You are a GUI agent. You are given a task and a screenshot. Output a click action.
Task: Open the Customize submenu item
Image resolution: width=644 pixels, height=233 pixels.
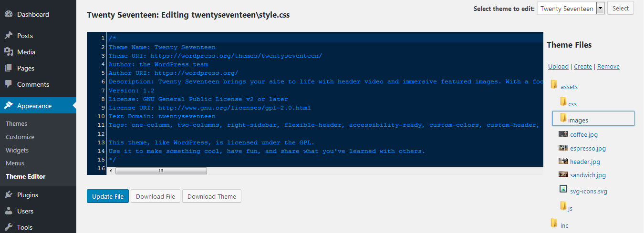pyautogui.click(x=20, y=137)
